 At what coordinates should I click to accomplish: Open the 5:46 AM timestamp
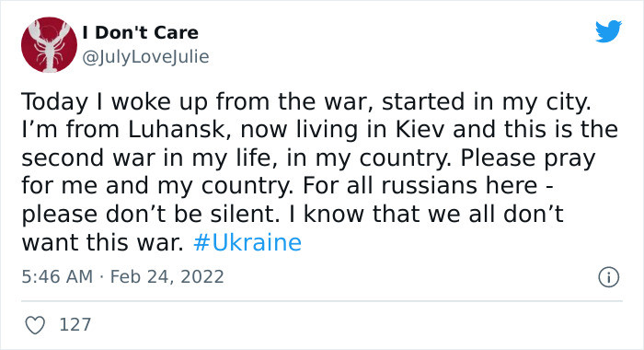tap(57, 276)
